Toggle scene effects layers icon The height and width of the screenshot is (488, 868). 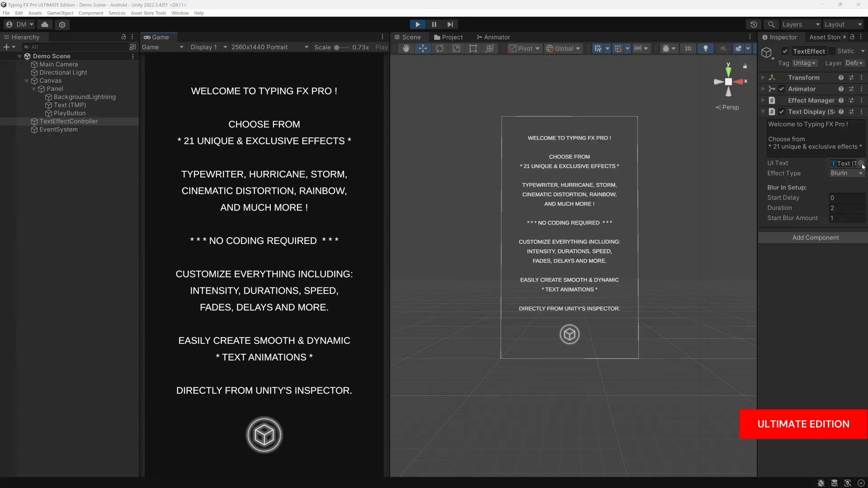tap(738, 48)
